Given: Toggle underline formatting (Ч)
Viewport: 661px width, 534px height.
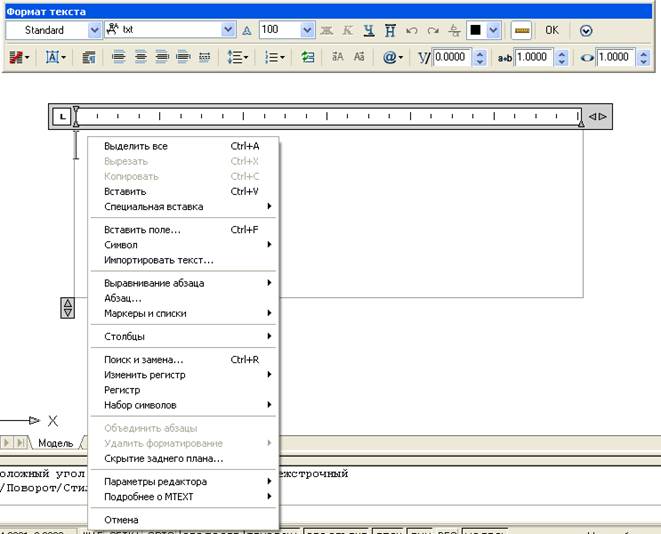Looking at the screenshot, I should pyautogui.click(x=369, y=31).
